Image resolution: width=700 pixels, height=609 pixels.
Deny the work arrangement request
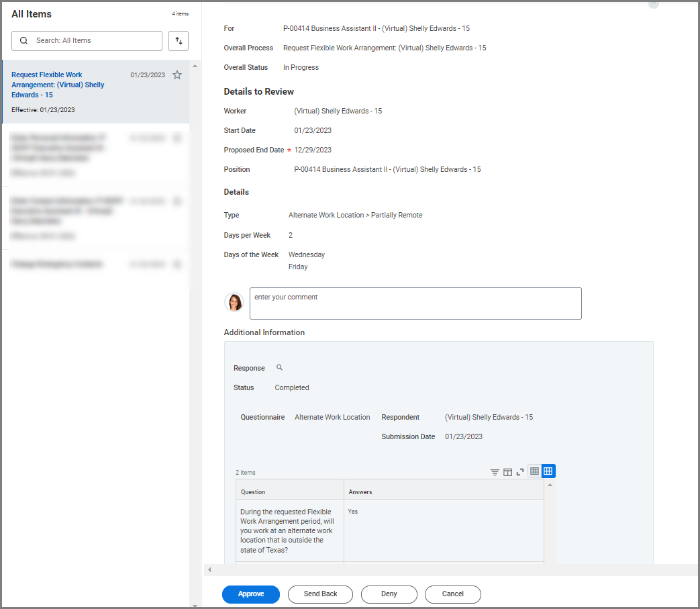click(389, 594)
